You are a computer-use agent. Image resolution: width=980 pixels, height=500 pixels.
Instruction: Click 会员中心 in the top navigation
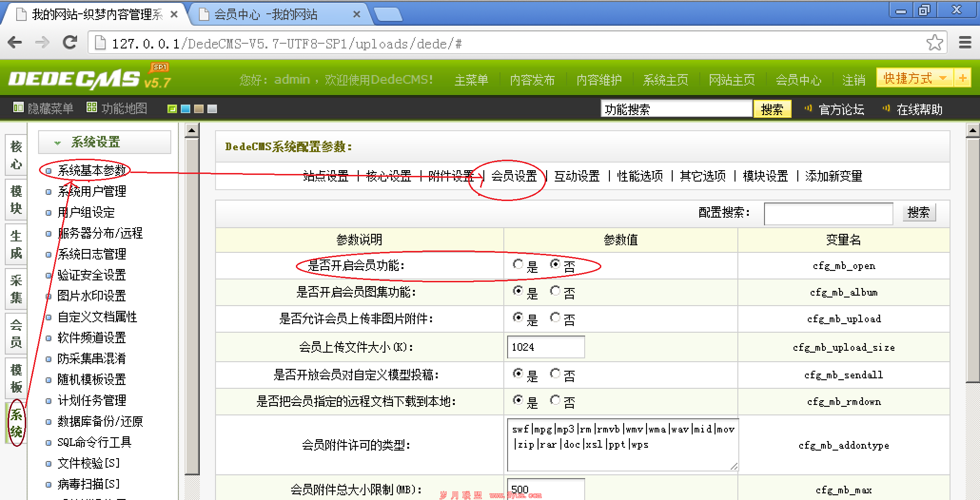pyautogui.click(x=798, y=80)
